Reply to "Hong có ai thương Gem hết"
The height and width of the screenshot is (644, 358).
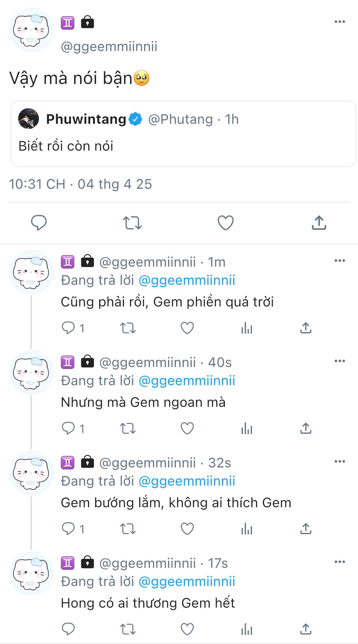[68, 629]
